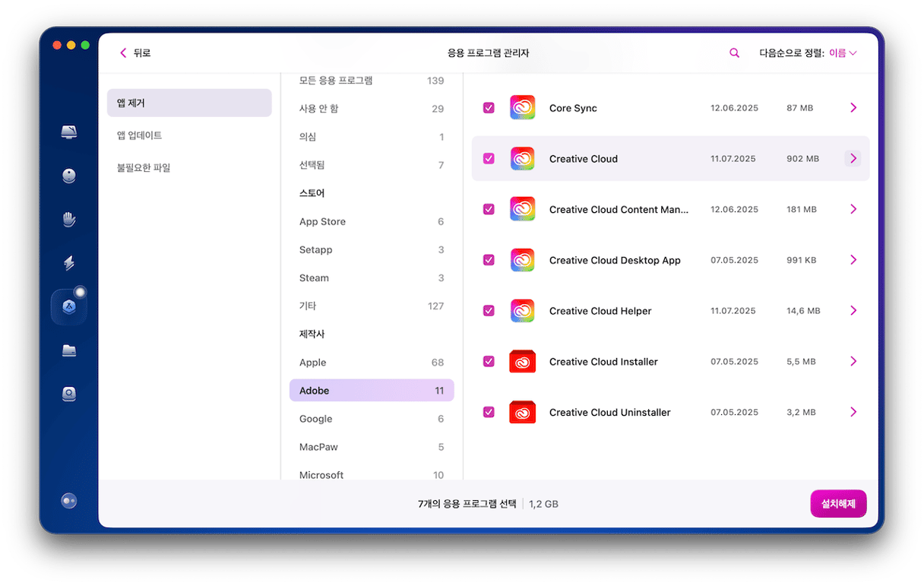
Task: Select Setapp category
Action: tap(372, 250)
